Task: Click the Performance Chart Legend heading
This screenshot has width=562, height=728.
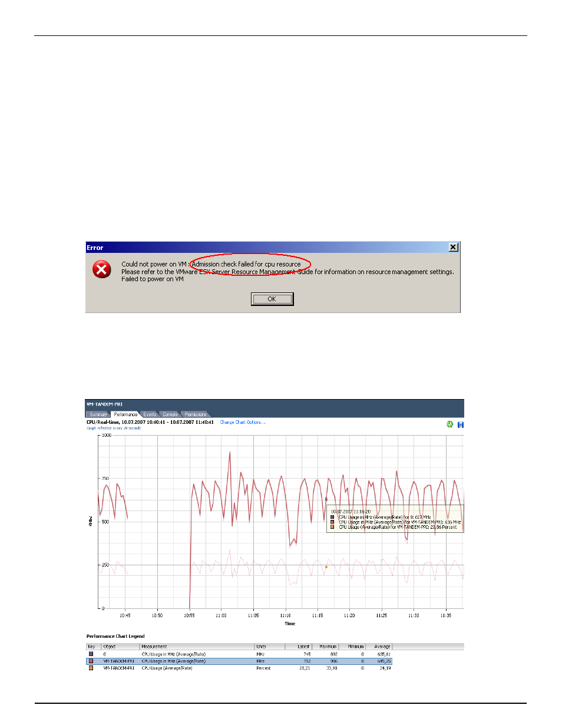Action: coord(115,636)
